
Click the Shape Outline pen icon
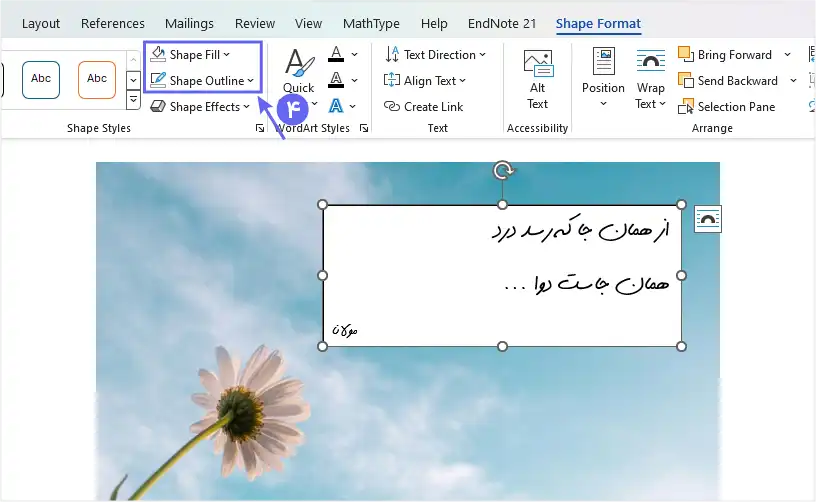(x=158, y=80)
